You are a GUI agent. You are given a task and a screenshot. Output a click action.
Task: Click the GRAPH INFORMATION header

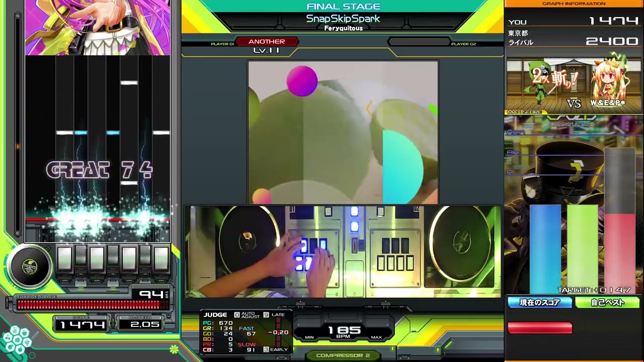[574, 4]
